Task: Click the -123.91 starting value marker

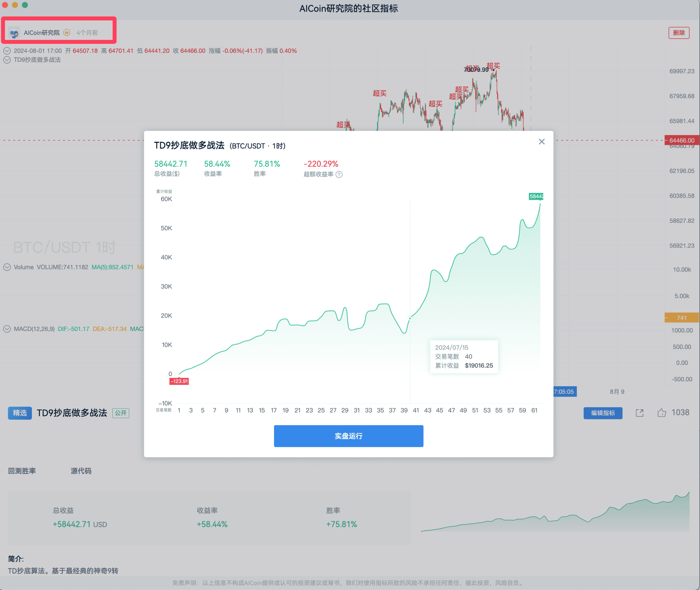Action: click(x=179, y=381)
